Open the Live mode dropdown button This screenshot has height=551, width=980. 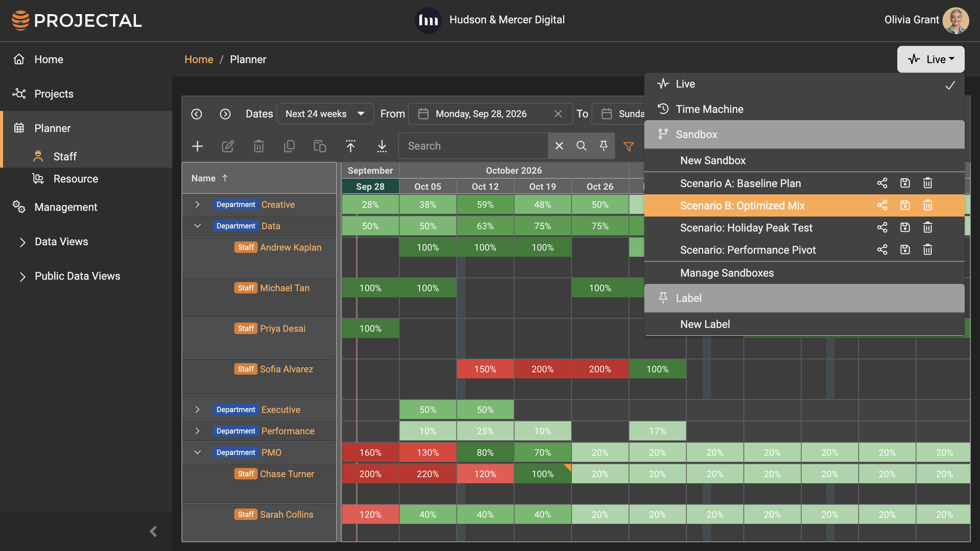[931, 59]
